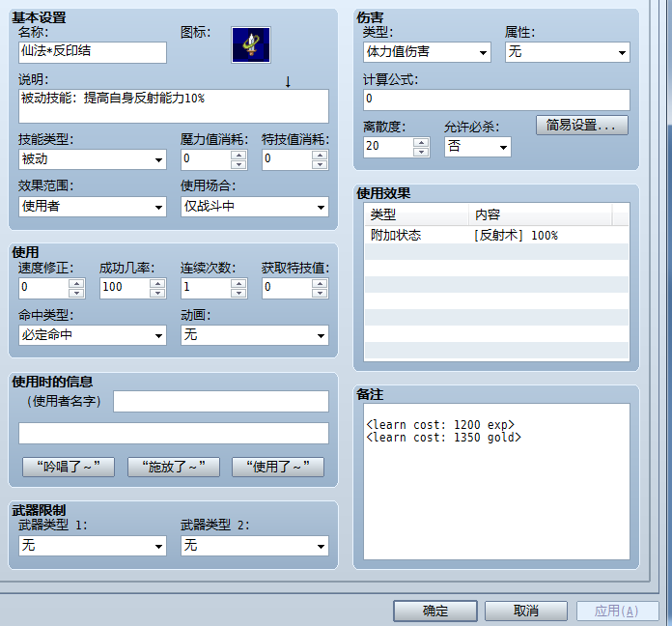672x626 pixels.
Task: Click into the 备注 note text area
Action: pos(496,481)
